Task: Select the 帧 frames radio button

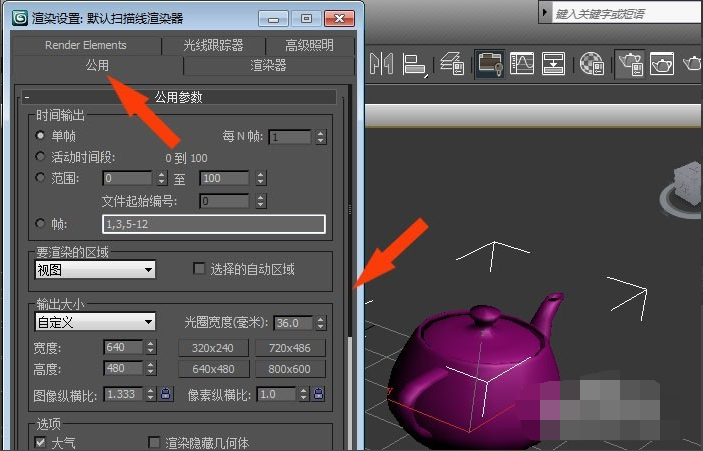Action: pos(40,223)
